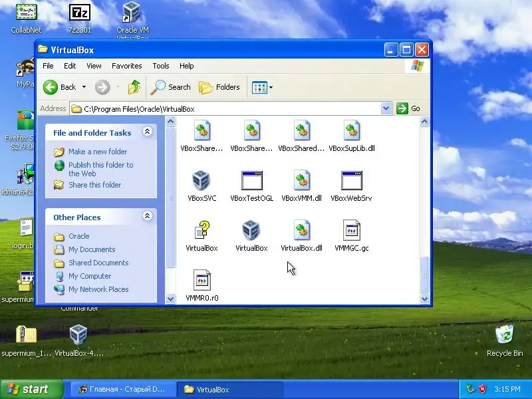Click the 3:15 PM system clock

(x=507, y=389)
